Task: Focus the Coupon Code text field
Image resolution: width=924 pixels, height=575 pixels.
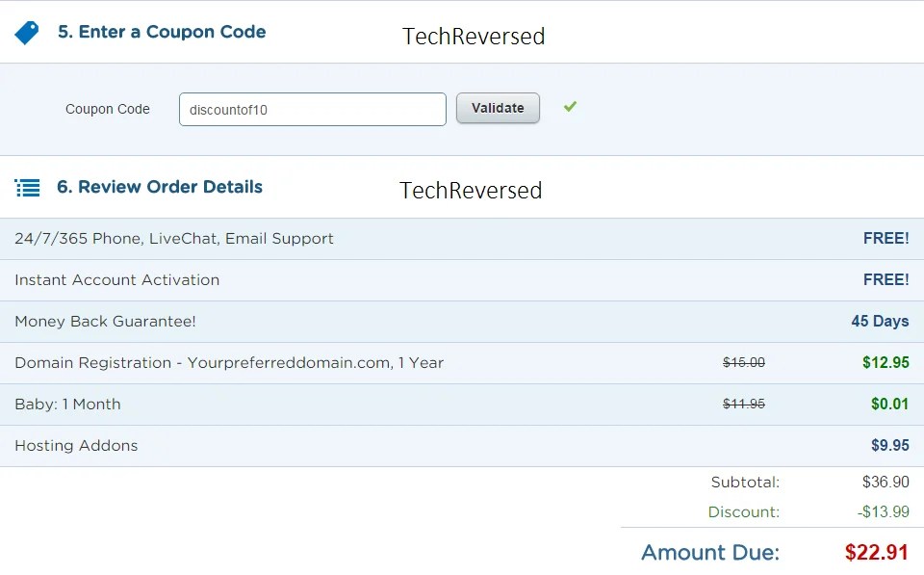Action: click(x=312, y=109)
